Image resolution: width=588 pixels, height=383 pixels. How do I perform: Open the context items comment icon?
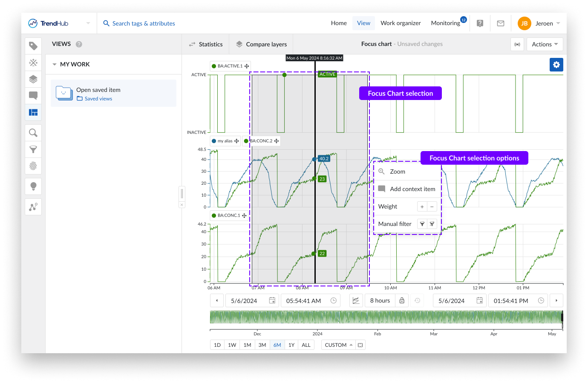pos(33,95)
